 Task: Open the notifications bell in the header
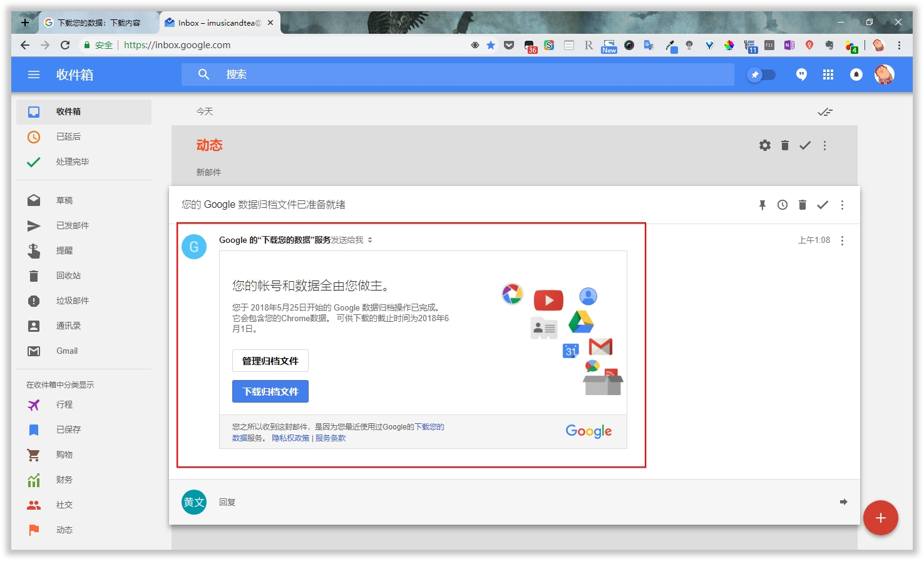(x=856, y=75)
